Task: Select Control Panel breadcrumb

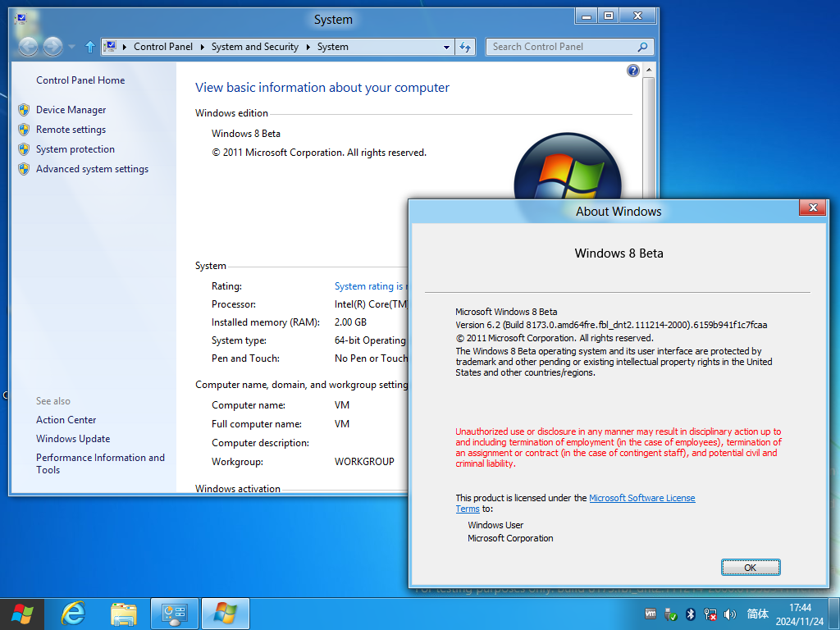Action: tap(163, 47)
